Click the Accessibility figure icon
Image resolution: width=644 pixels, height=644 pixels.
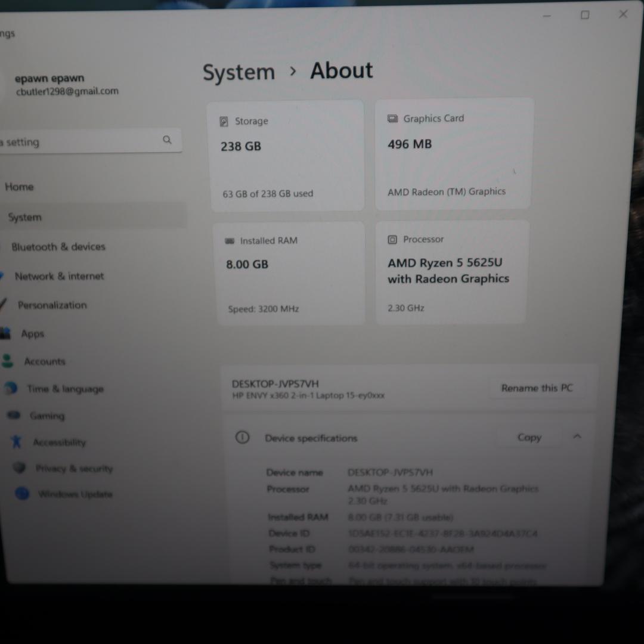[x=17, y=441]
